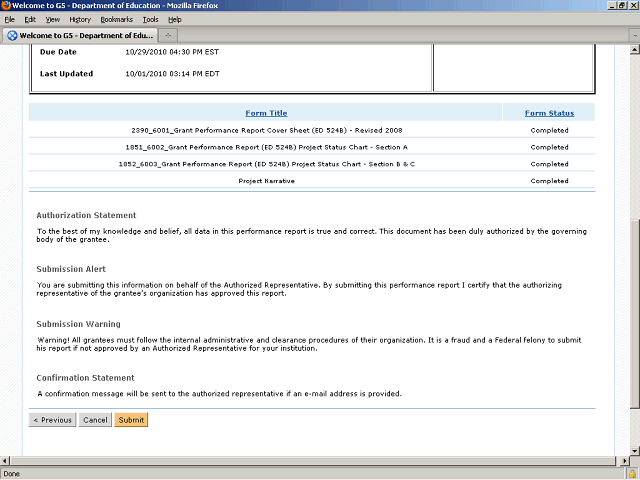This screenshot has height=480, width=640.
Task: Open the File menu
Action: [9, 20]
